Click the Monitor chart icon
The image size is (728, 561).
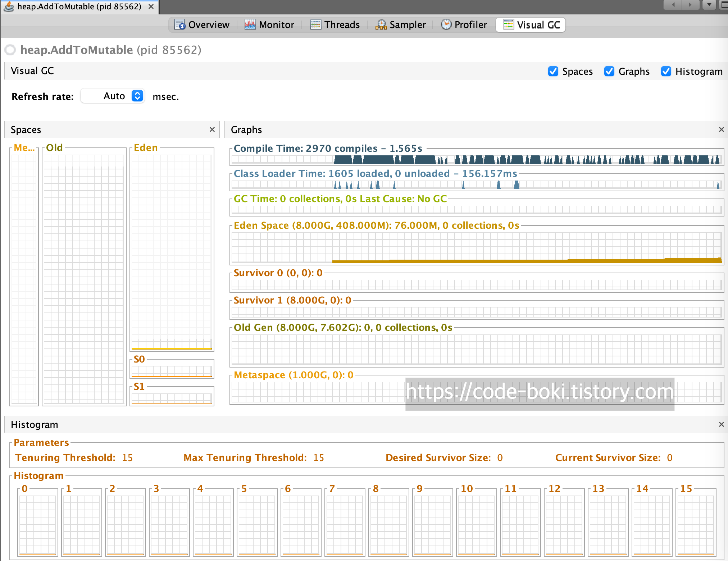(250, 24)
